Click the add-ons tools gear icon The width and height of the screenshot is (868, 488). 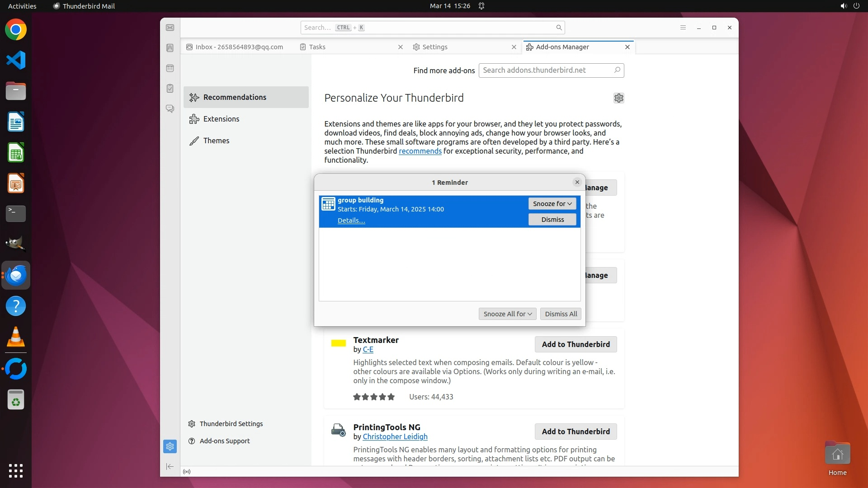tap(618, 98)
